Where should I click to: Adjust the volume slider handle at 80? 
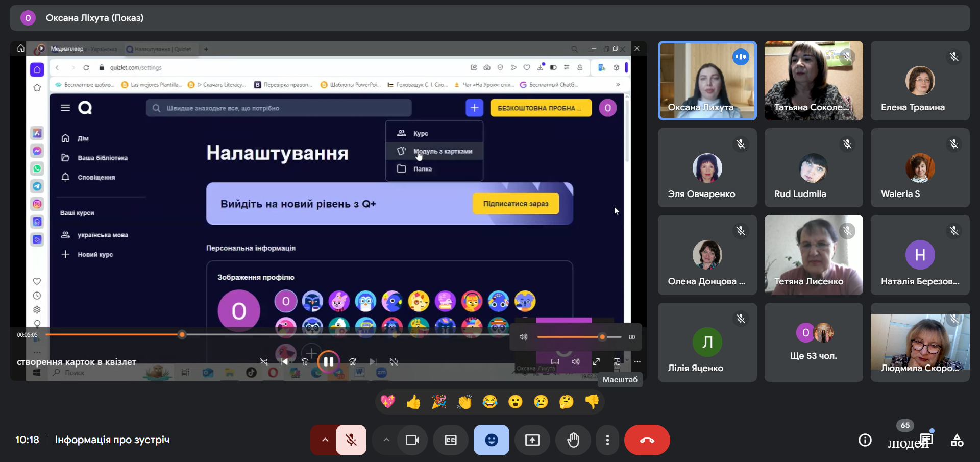tap(602, 337)
